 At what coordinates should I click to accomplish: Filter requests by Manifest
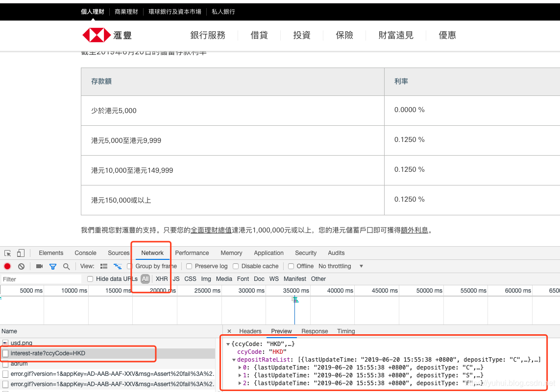click(295, 279)
